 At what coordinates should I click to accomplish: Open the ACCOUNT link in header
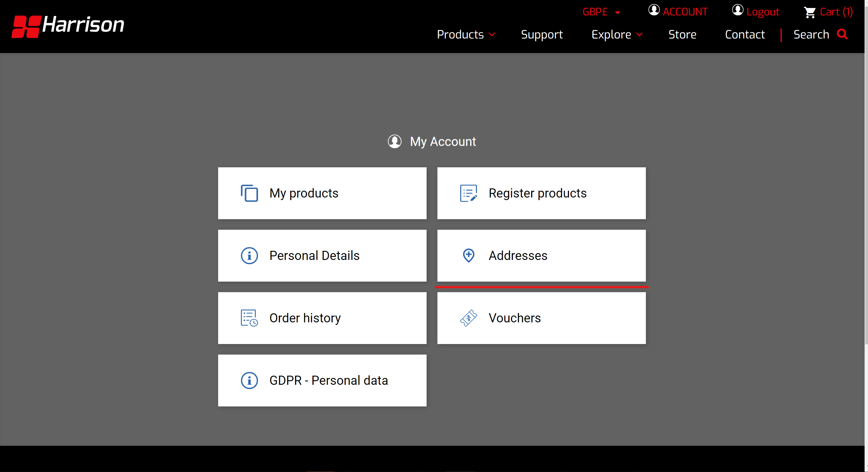tap(685, 12)
